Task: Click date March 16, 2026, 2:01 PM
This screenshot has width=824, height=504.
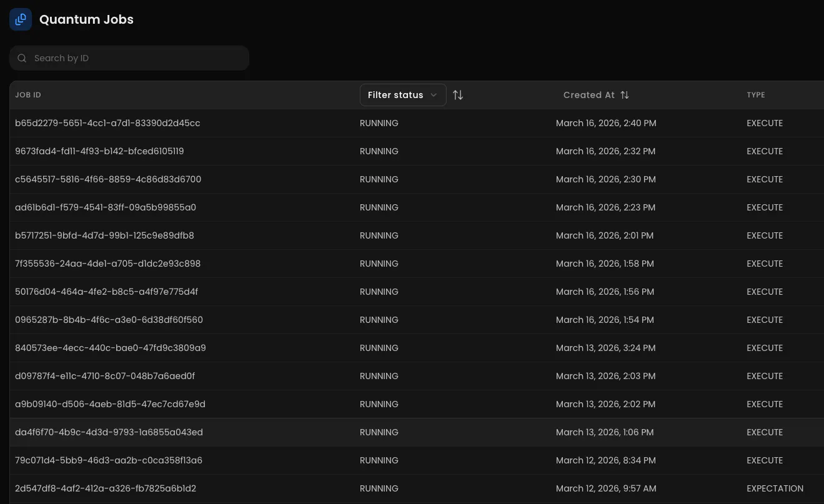Action: [x=605, y=235]
